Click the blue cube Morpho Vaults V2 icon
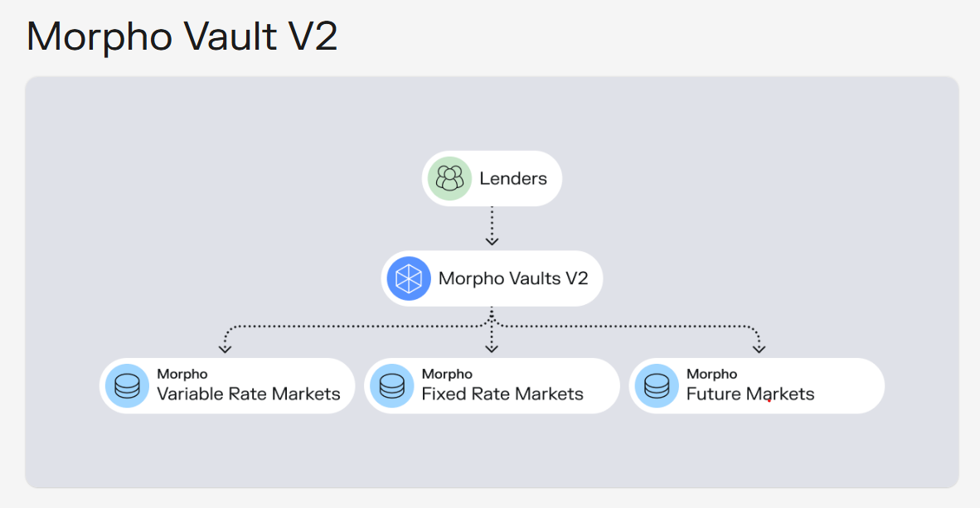 point(409,278)
